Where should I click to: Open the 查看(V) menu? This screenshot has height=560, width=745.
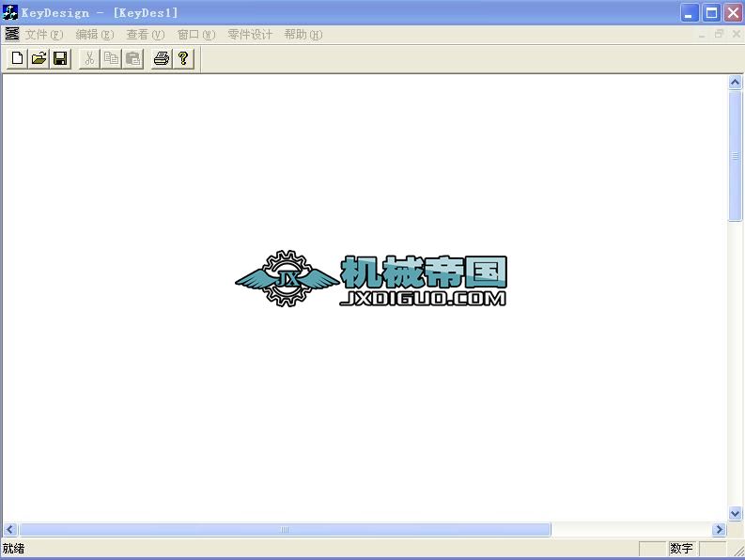pos(146,35)
